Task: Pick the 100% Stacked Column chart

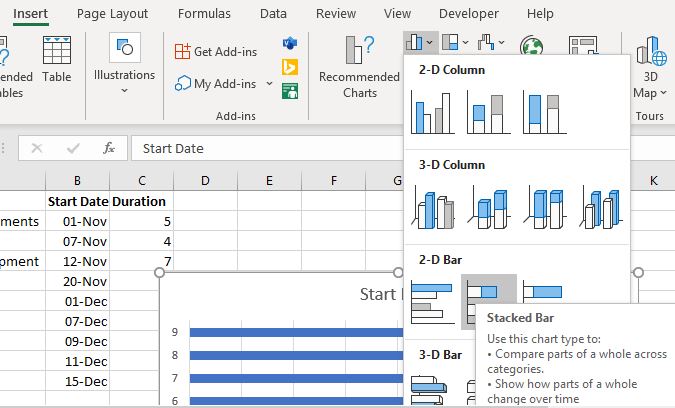Action: [x=544, y=112]
